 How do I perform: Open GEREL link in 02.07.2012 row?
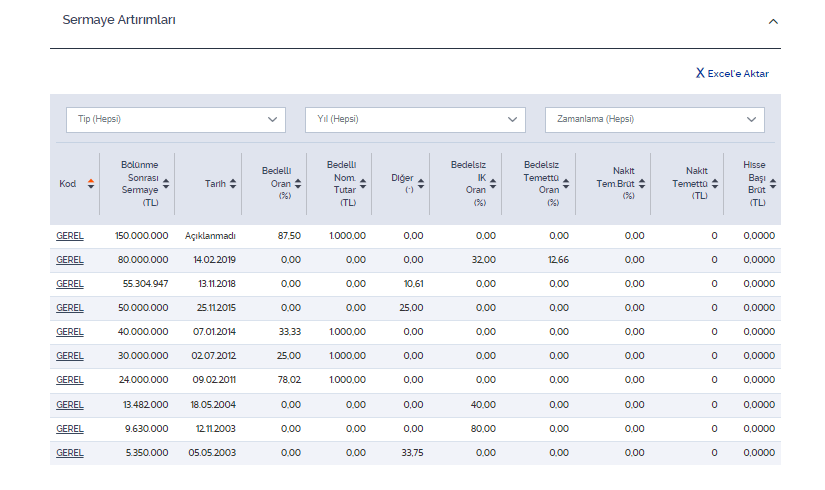(70, 356)
